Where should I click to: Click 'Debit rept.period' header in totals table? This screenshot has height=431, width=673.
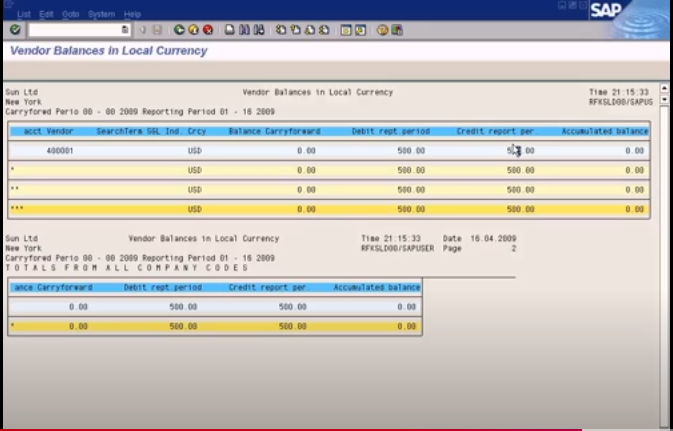pos(163,287)
